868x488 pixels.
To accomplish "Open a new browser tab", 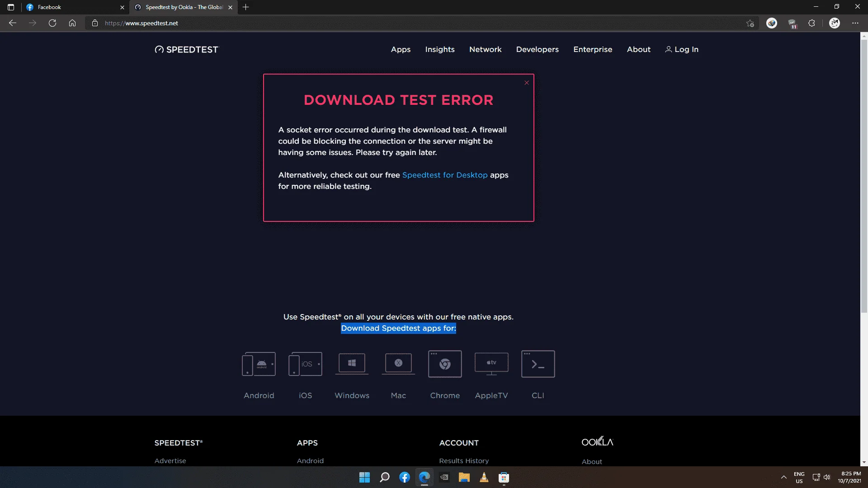I will point(246,7).
